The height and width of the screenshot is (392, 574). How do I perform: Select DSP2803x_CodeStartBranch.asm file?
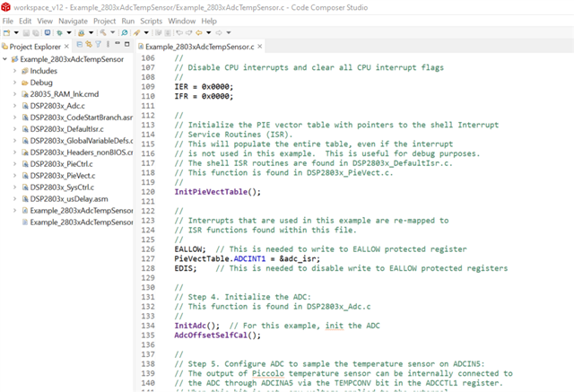click(82, 118)
